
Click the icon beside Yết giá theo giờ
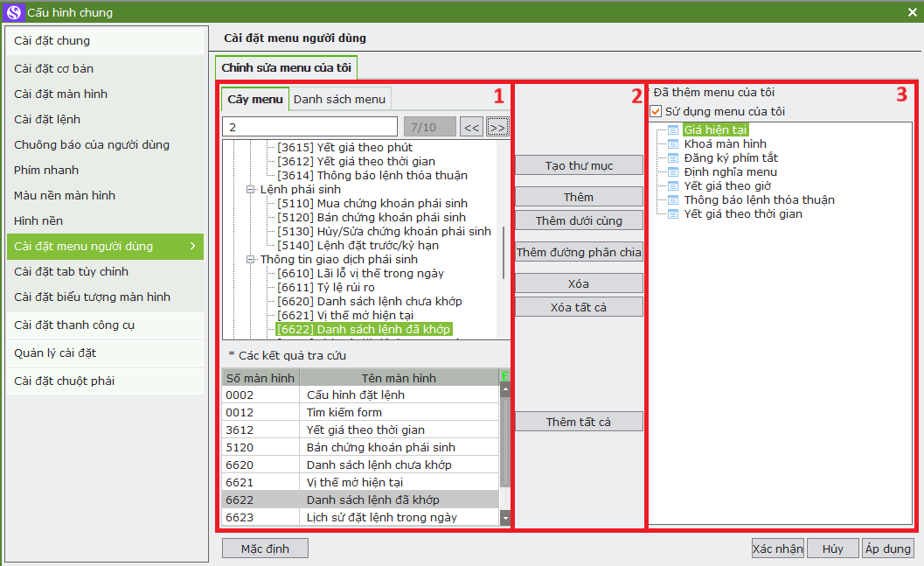tap(673, 186)
